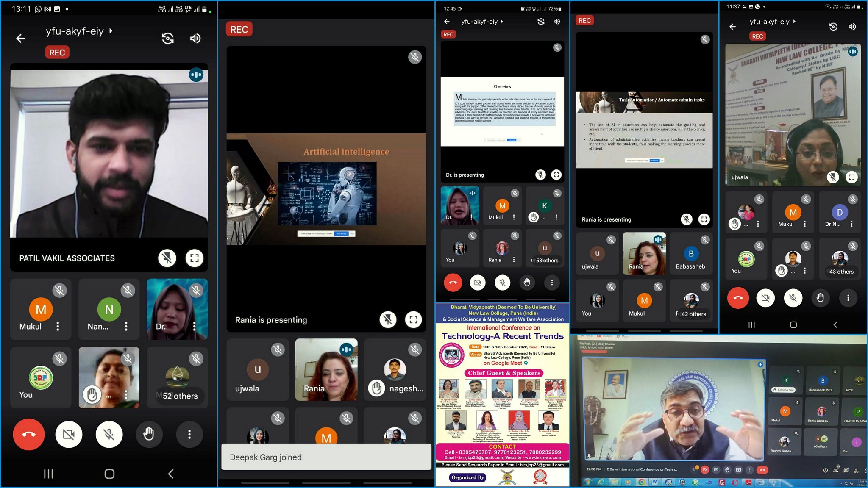This screenshot has width=868, height=488.
Task: Unmute the microphone in the 13:11 phone call bar
Action: click(109, 434)
